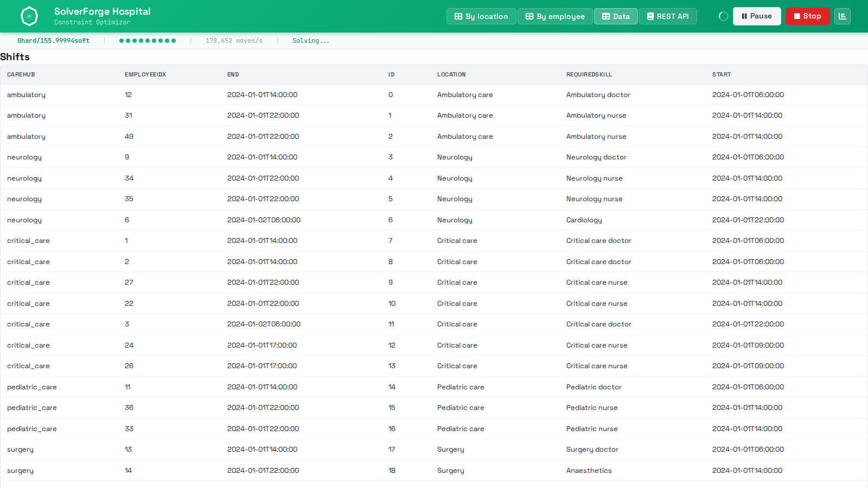Image resolution: width=868 pixels, height=488 pixels.
Task: Click employee index 12 in row 0
Action: click(129, 95)
